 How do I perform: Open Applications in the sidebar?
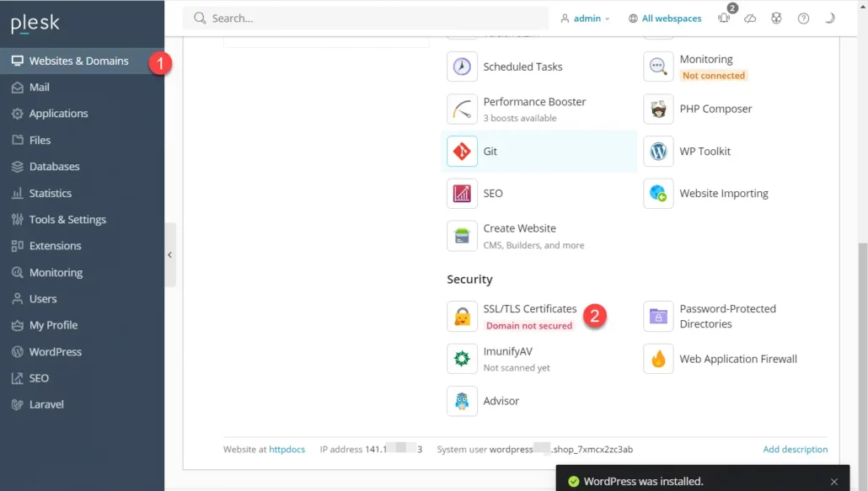[82, 114]
